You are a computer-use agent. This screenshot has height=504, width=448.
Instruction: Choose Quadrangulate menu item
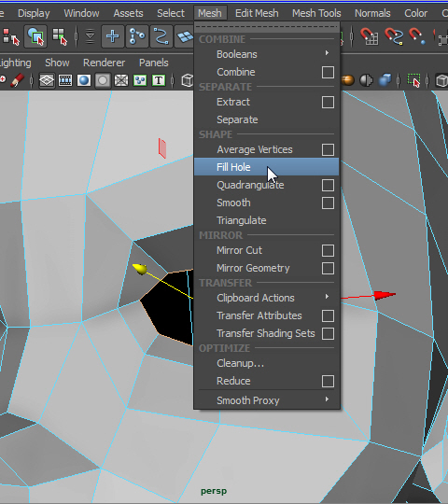(x=250, y=185)
